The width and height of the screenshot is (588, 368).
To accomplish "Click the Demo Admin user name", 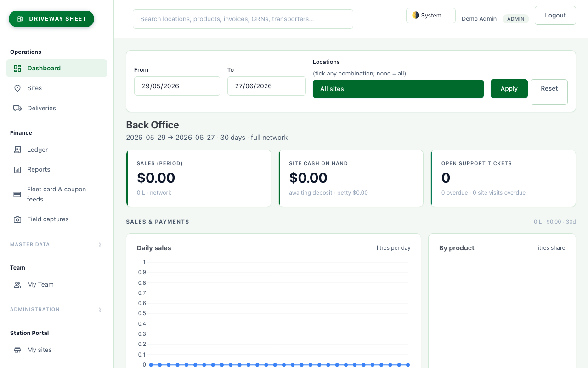I will click(x=479, y=19).
